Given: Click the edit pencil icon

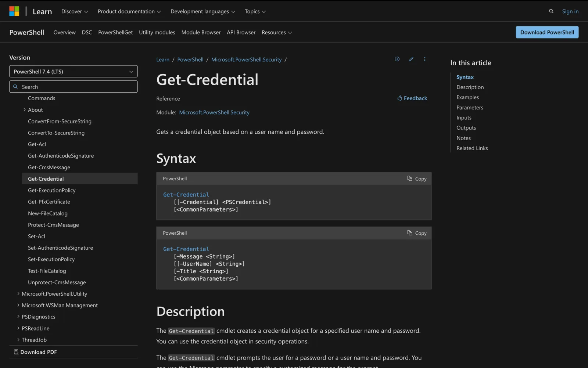Looking at the screenshot, I should click(411, 59).
